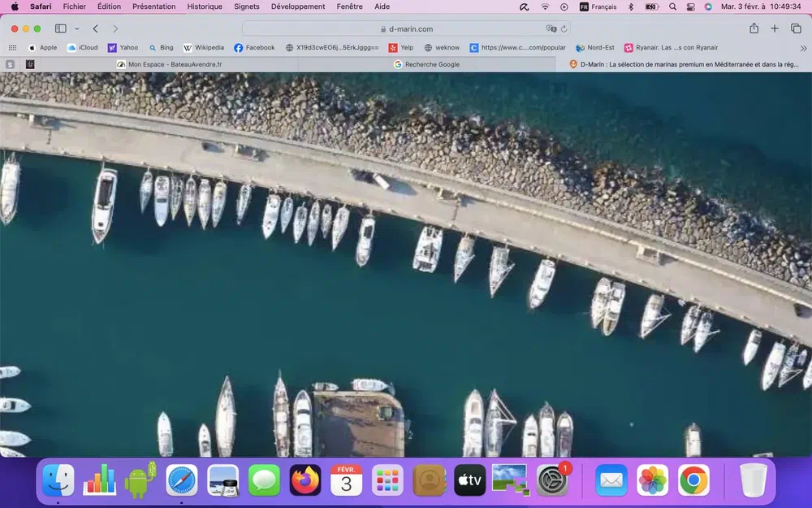Open the Facebook bookmark

pos(254,48)
